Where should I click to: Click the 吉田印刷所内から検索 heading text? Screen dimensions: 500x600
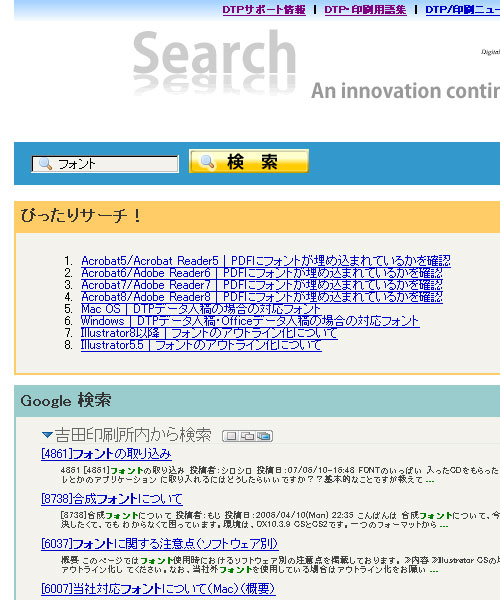point(133,435)
